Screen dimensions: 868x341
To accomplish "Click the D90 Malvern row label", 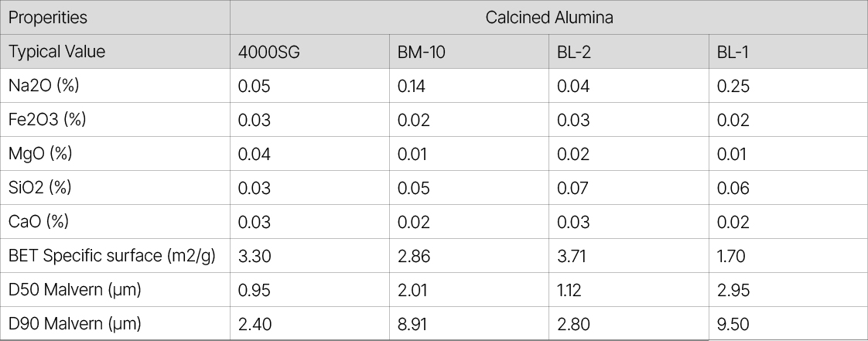I will pos(74,324).
